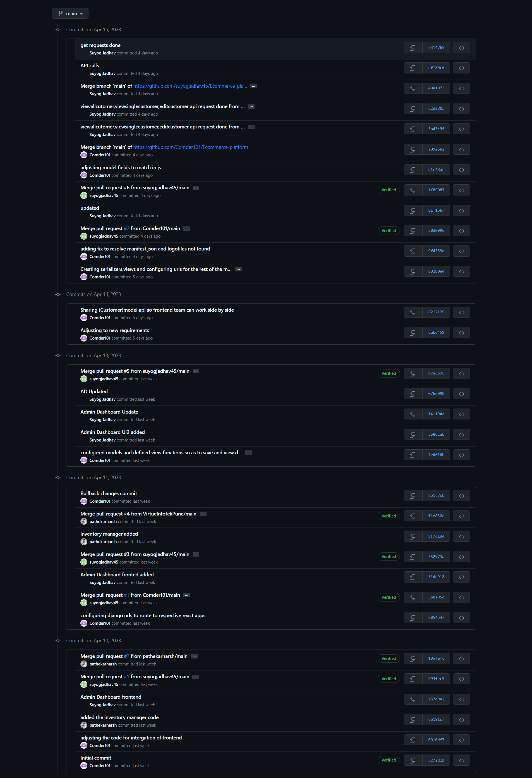Follow the Comder101/Ecommerce-platform repository link
532x778 pixels.
[191, 147]
